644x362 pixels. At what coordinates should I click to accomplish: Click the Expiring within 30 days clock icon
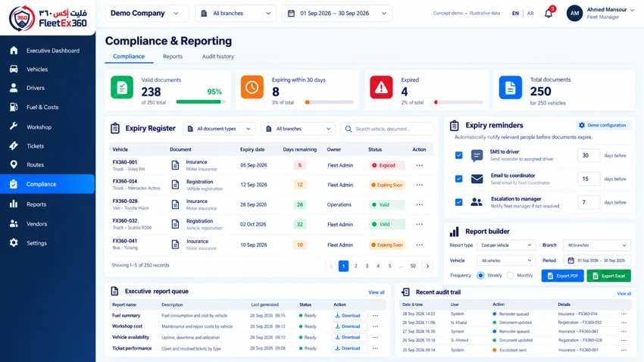point(252,87)
